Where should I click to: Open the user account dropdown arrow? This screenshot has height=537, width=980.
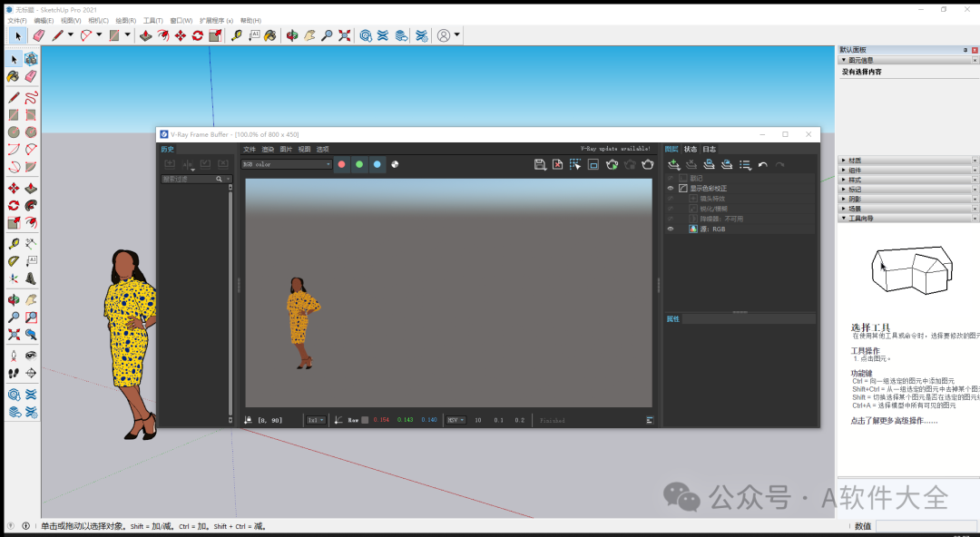point(457,35)
